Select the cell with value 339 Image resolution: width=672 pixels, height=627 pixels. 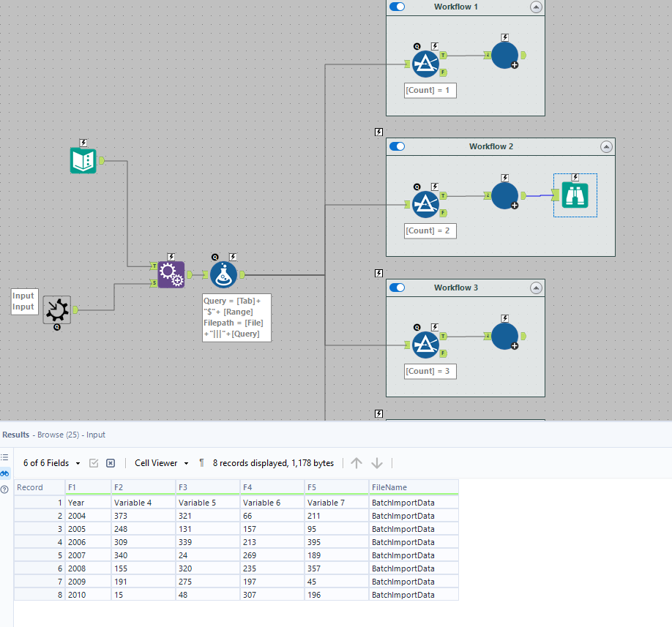pyautogui.click(x=208, y=542)
